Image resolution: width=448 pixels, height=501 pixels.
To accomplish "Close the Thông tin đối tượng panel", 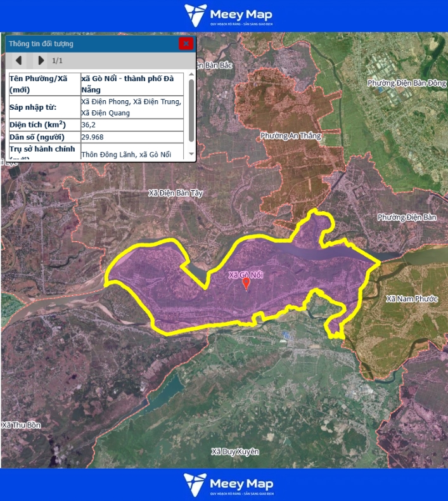I will click(x=186, y=44).
